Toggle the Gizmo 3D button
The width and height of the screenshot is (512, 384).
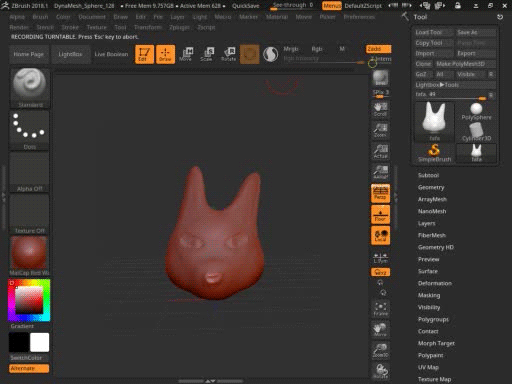pos(250,54)
